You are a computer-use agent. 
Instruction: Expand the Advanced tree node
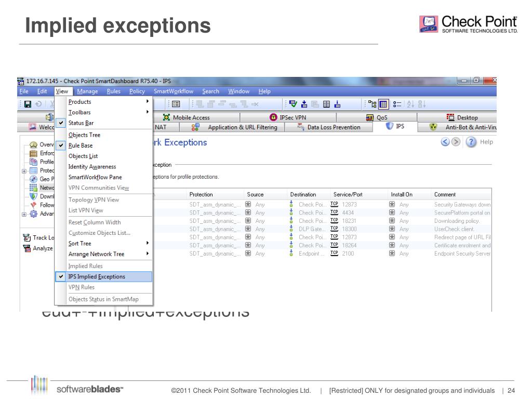(24, 214)
